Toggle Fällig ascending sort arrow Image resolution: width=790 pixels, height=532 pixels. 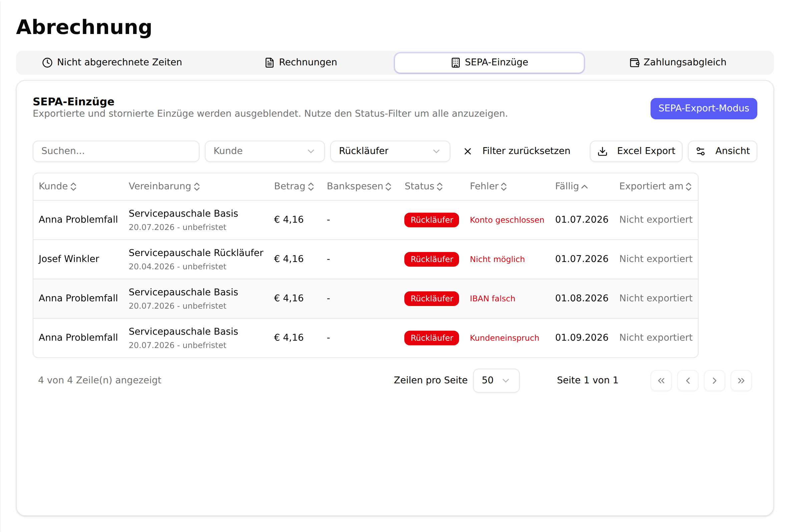584,187
